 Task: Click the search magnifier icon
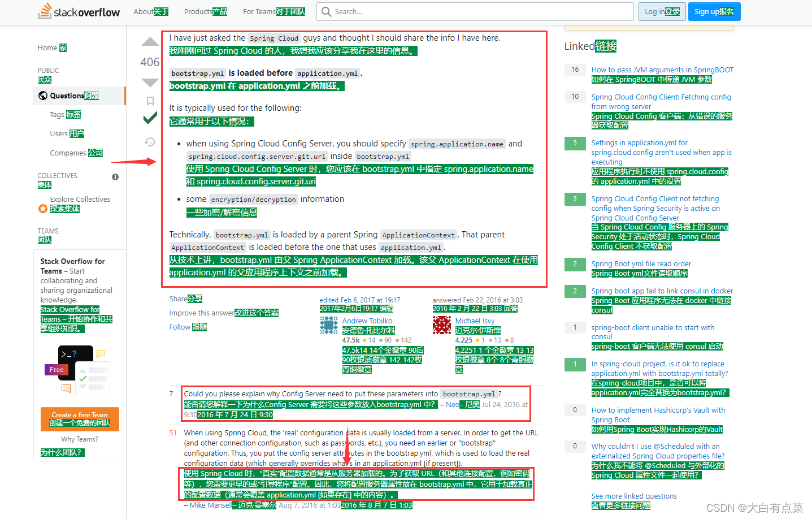click(326, 11)
